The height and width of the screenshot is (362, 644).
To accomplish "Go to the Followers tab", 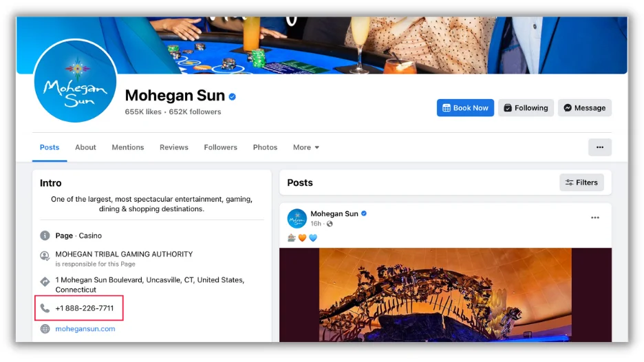I will point(220,147).
